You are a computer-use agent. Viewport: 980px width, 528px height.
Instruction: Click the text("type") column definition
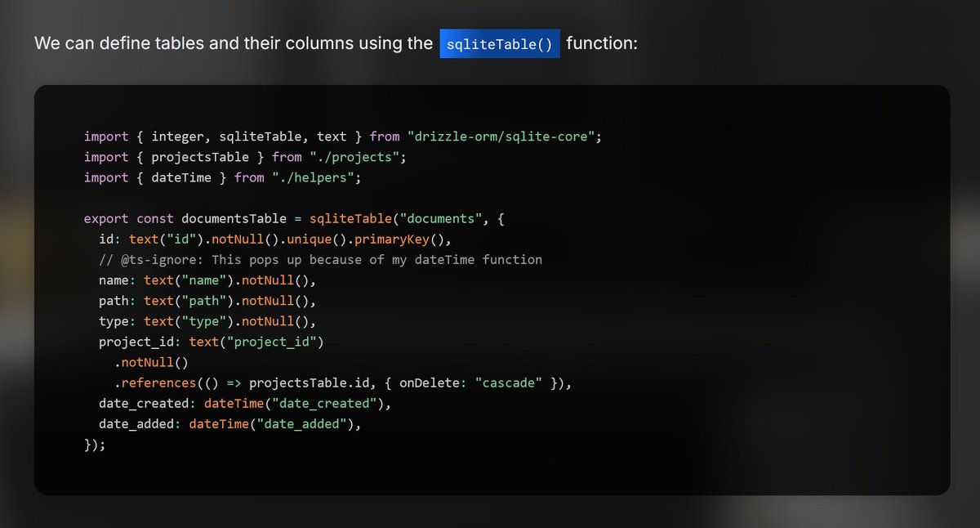click(x=189, y=321)
